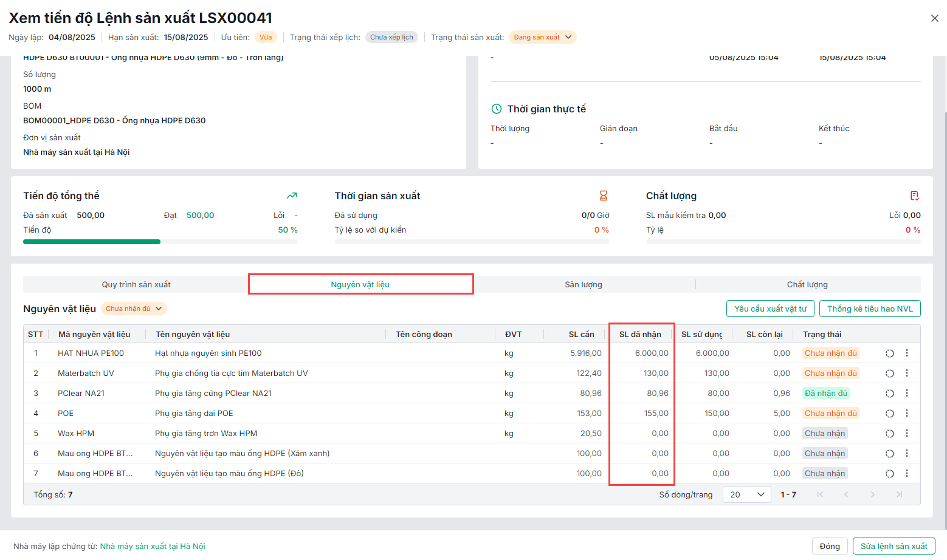Viewport: 947px width, 560px height.
Task: Switch to the Quy trình sản xuất tab
Action: [x=136, y=284]
